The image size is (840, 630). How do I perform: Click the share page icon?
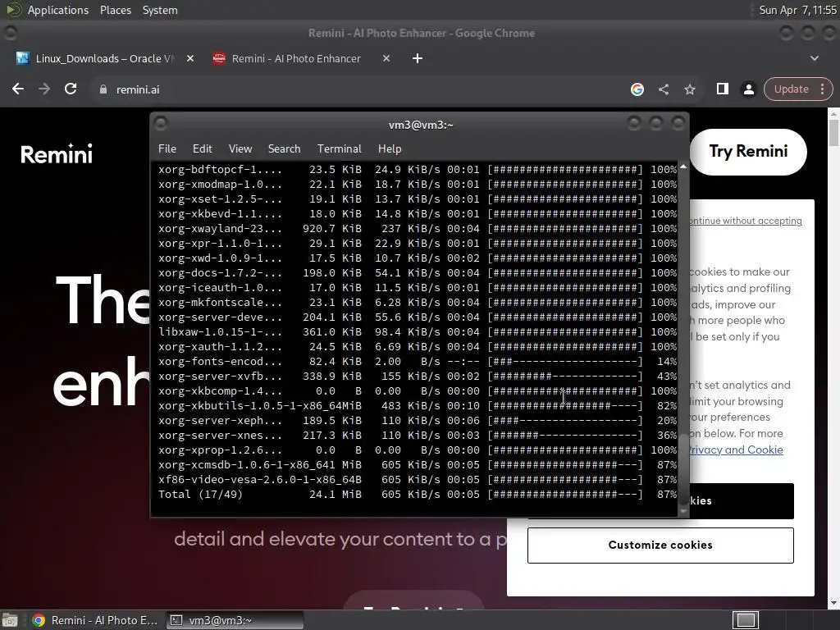coord(663,89)
